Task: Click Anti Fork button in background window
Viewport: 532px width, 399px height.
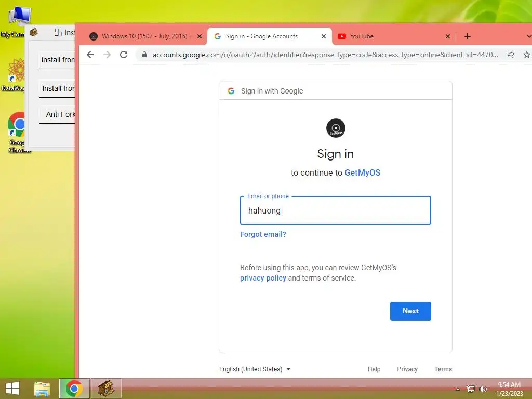Action: tap(57, 115)
